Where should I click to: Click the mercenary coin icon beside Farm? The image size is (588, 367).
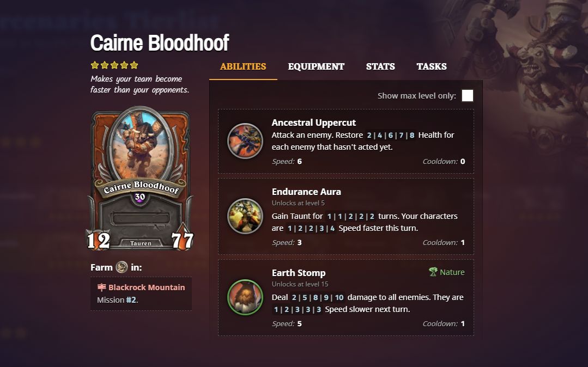pos(122,267)
